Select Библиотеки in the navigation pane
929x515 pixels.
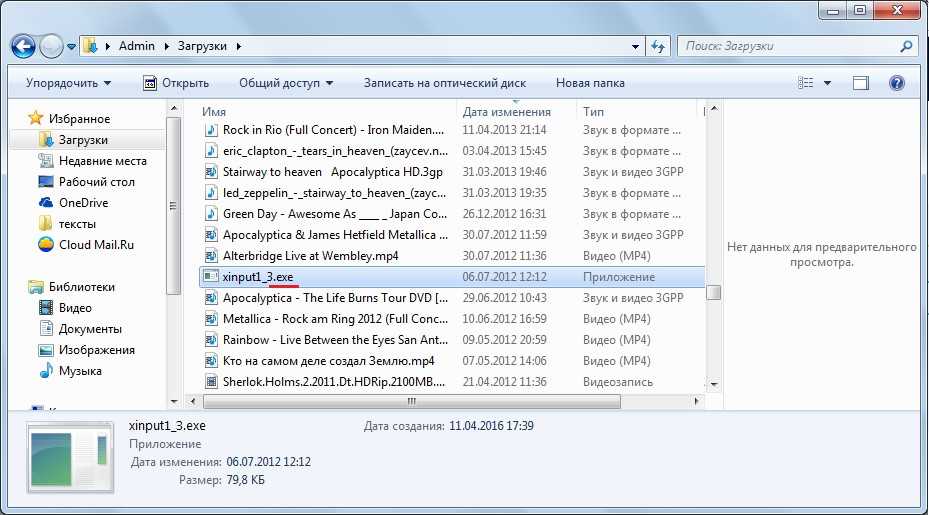[x=82, y=287]
